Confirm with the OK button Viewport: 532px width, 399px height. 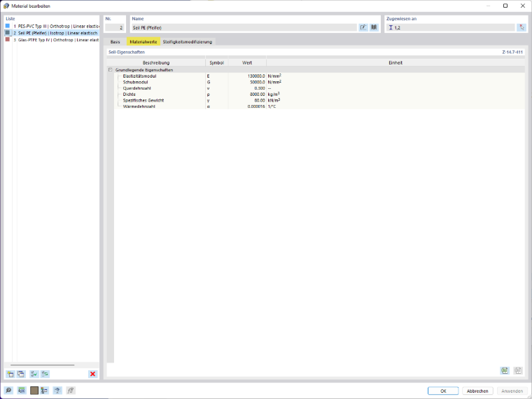point(443,391)
